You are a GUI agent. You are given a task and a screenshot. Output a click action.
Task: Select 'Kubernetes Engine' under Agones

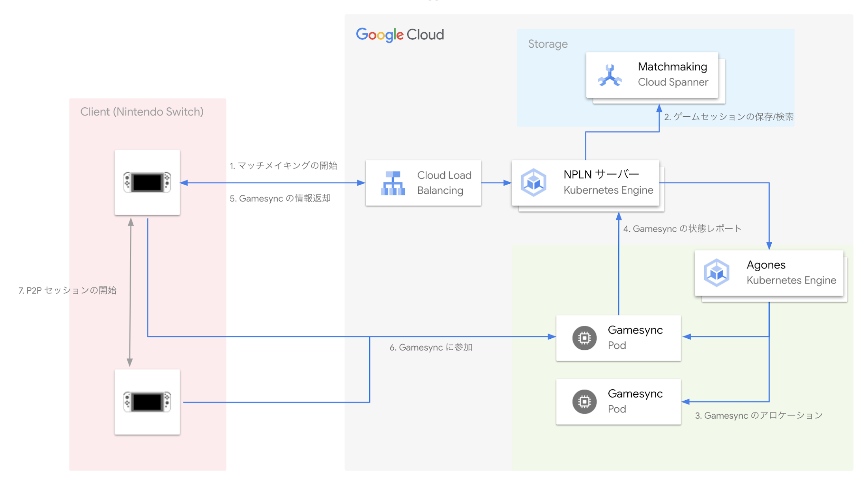tap(791, 280)
